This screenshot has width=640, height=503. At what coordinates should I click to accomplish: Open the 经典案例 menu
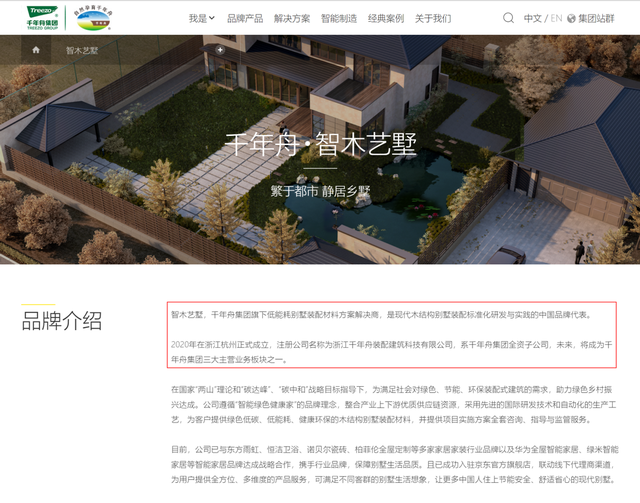pos(386,18)
